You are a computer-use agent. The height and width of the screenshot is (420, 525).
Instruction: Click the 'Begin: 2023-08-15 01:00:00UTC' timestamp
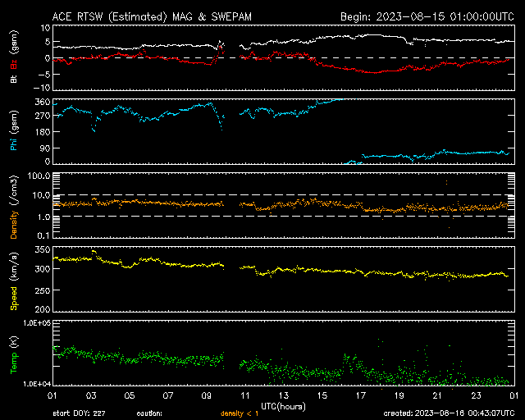click(x=427, y=16)
